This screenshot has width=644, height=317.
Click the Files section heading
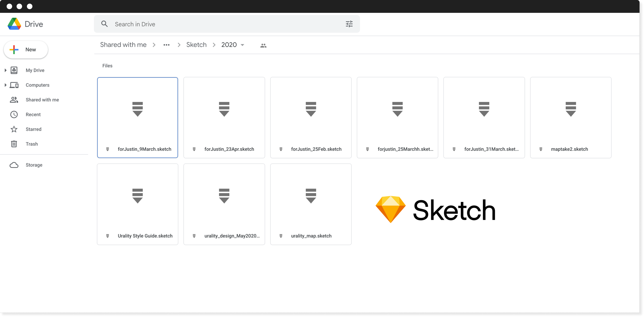tap(107, 66)
